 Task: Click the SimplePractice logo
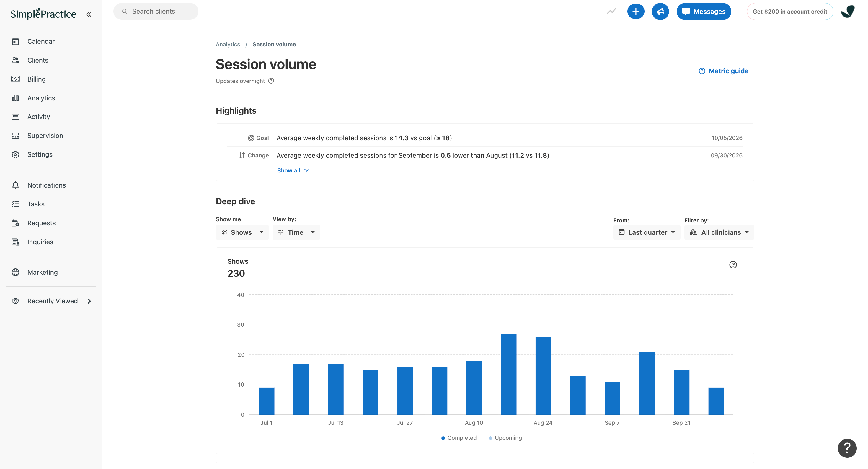pyautogui.click(x=43, y=14)
